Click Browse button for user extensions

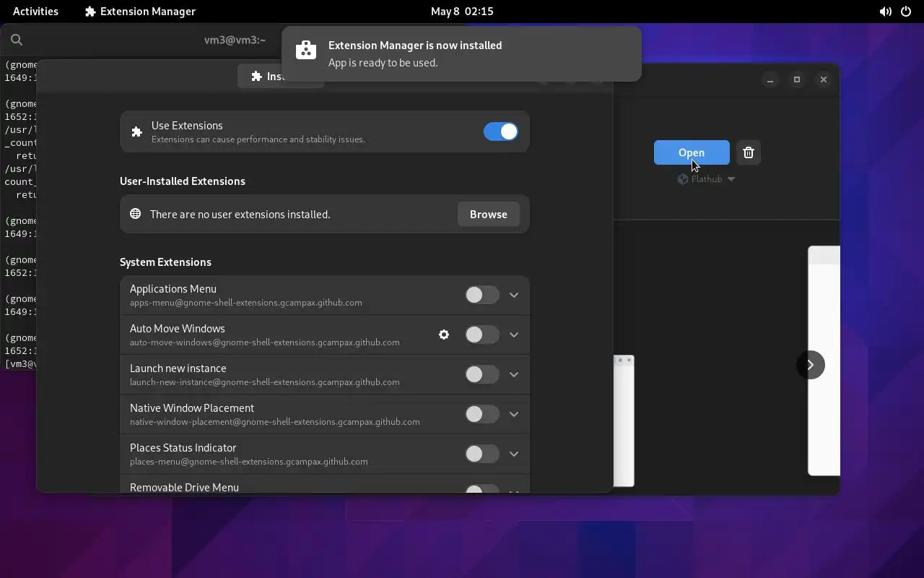coord(489,214)
